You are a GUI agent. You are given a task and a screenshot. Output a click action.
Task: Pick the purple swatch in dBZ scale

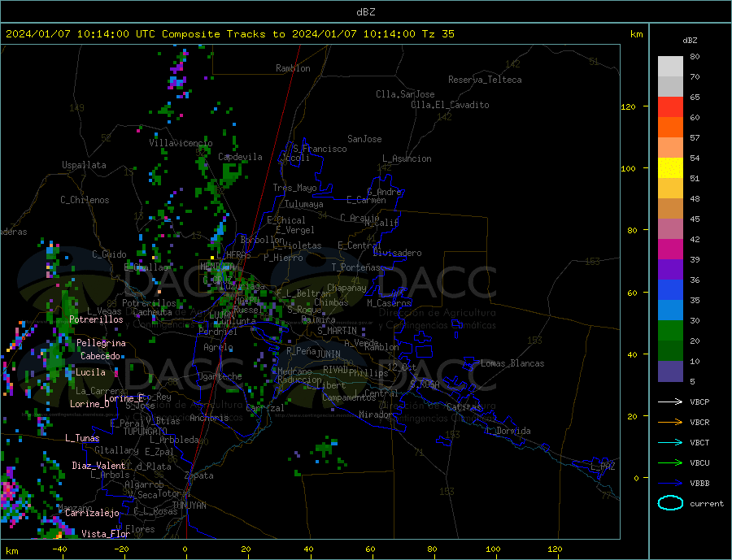[x=670, y=270]
